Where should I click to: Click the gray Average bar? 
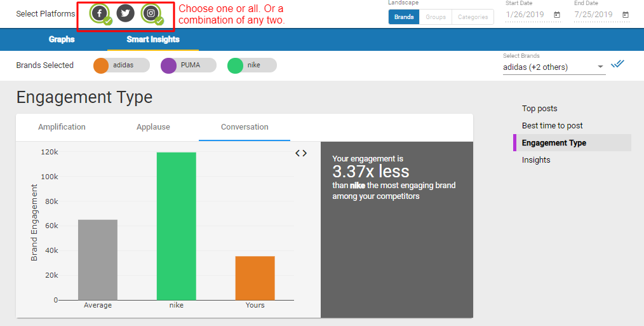[98, 260]
